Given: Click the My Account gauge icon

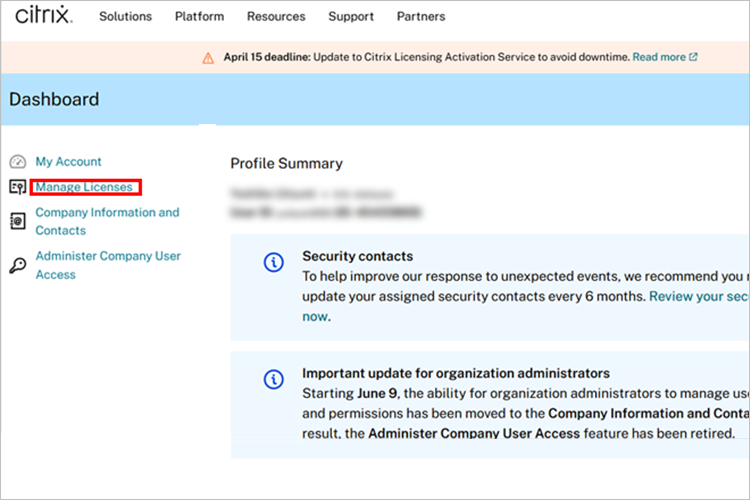Looking at the screenshot, I should pos(17,162).
